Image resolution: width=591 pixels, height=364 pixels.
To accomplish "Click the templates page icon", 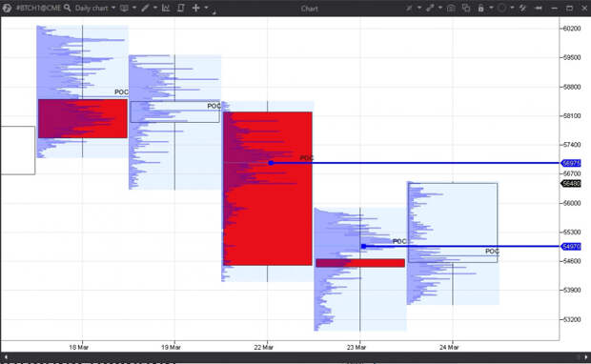I will [x=181, y=8].
